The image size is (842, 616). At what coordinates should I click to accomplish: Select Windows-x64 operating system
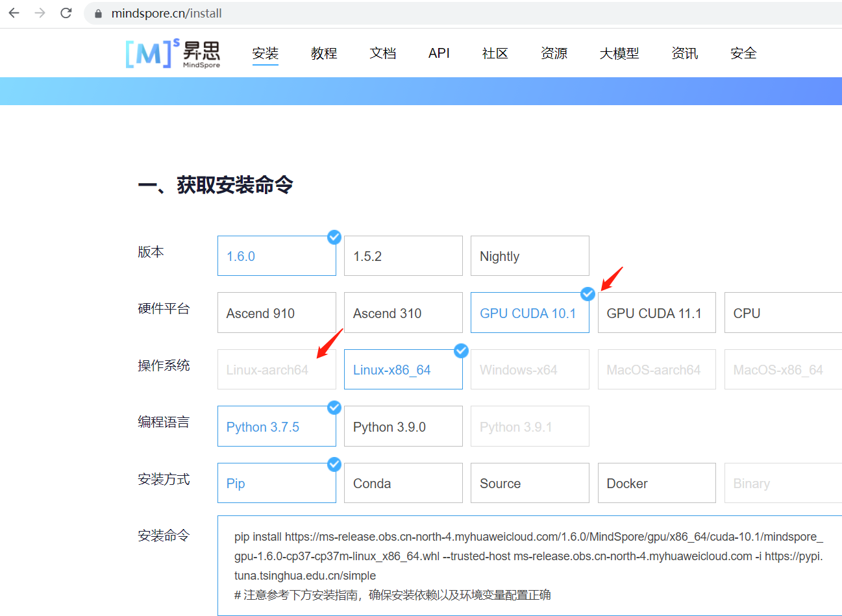point(530,369)
